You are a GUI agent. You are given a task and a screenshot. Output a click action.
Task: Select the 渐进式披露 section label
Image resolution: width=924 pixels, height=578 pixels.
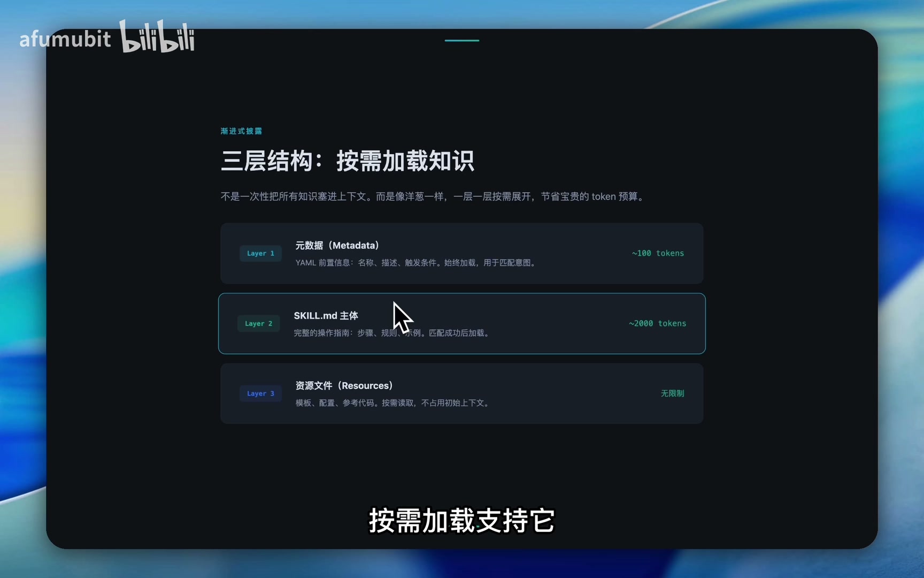tap(241, 131)
